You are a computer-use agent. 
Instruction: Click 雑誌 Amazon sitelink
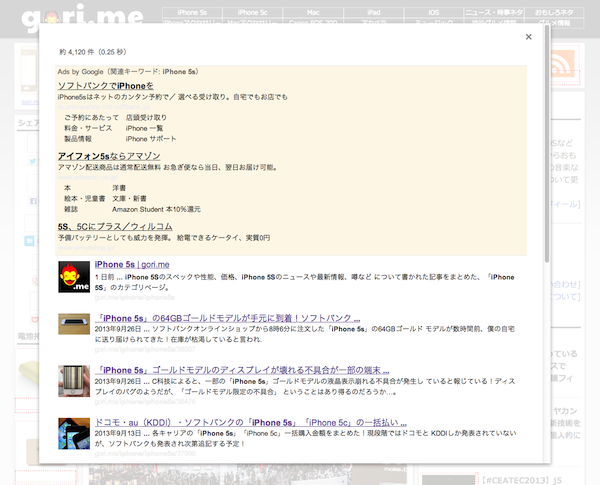pos(71,209)
